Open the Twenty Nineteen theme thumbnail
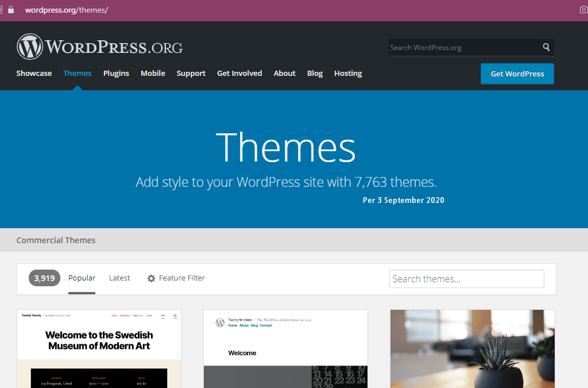This screenshot has width=588, height=388. point(285,349)
